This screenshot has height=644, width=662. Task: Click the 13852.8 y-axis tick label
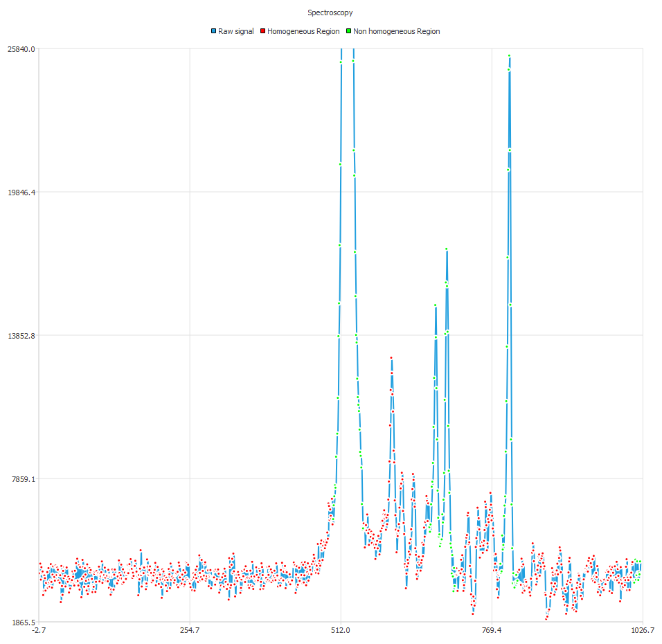pyautogui.click(x=21, y=336)
